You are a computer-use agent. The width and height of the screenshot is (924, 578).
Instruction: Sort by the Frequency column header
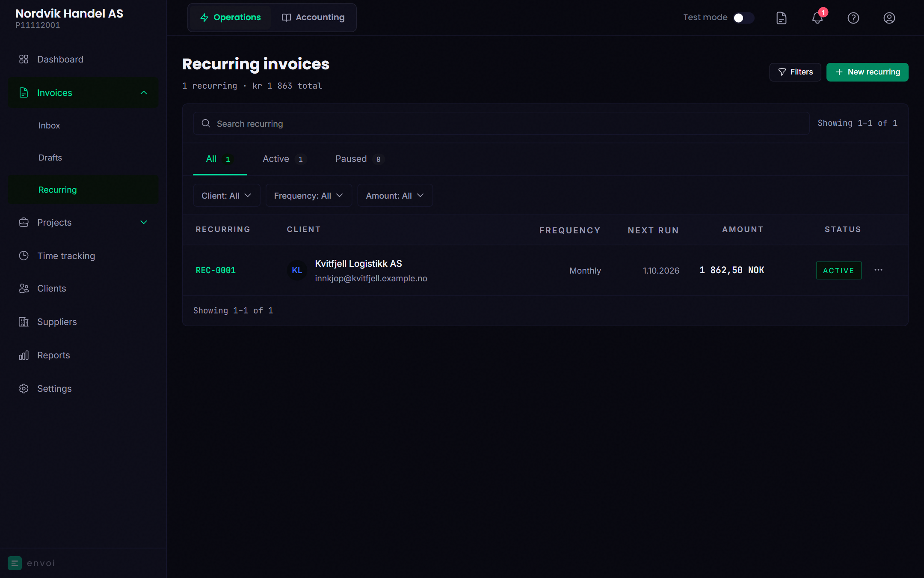coord(569,230)
